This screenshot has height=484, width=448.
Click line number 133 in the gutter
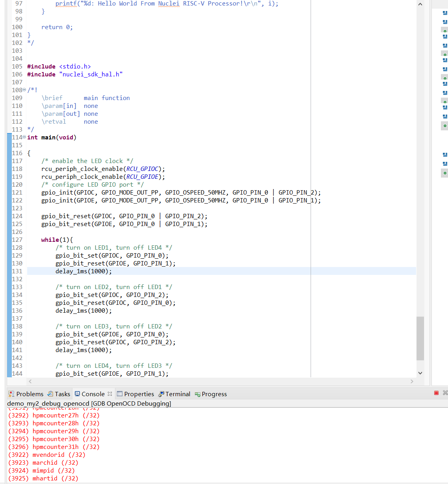[x=17, y=287]
